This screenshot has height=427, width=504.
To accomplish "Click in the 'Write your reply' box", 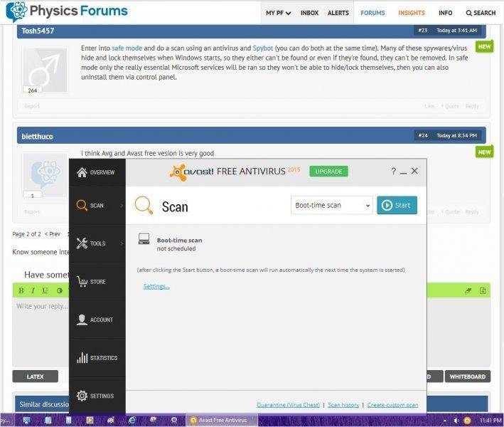I will tap(41, 332).
